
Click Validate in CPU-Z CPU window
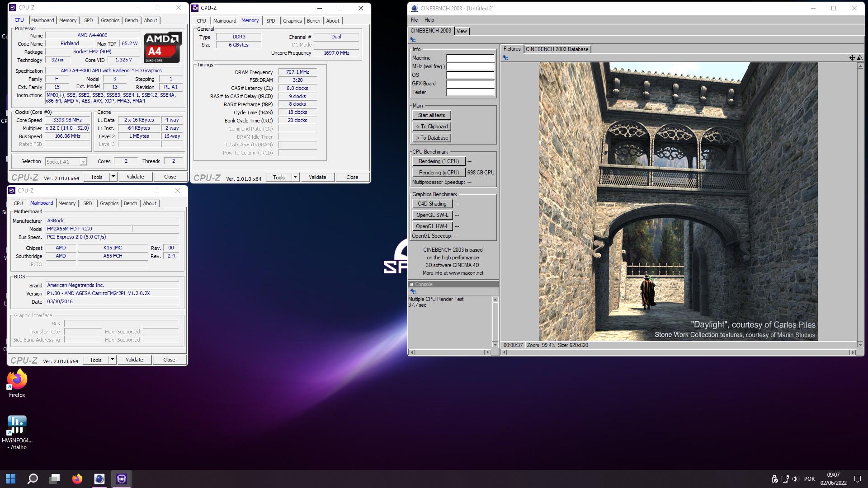[135, 177]
